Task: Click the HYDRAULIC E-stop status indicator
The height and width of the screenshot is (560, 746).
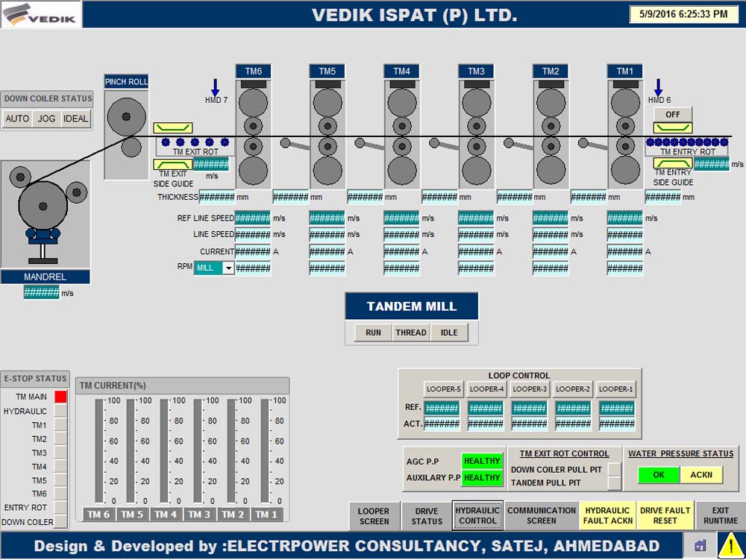Action: tap(60, 411)
